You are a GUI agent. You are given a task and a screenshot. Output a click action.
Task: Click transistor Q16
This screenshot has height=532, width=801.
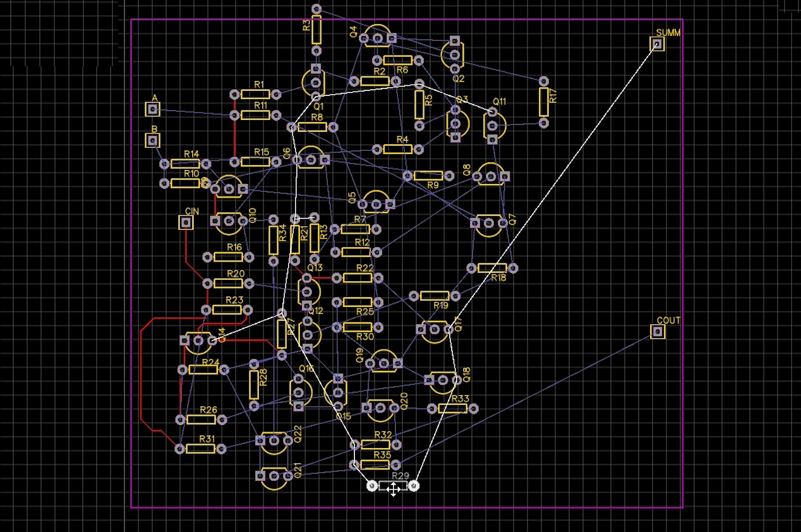301,392
